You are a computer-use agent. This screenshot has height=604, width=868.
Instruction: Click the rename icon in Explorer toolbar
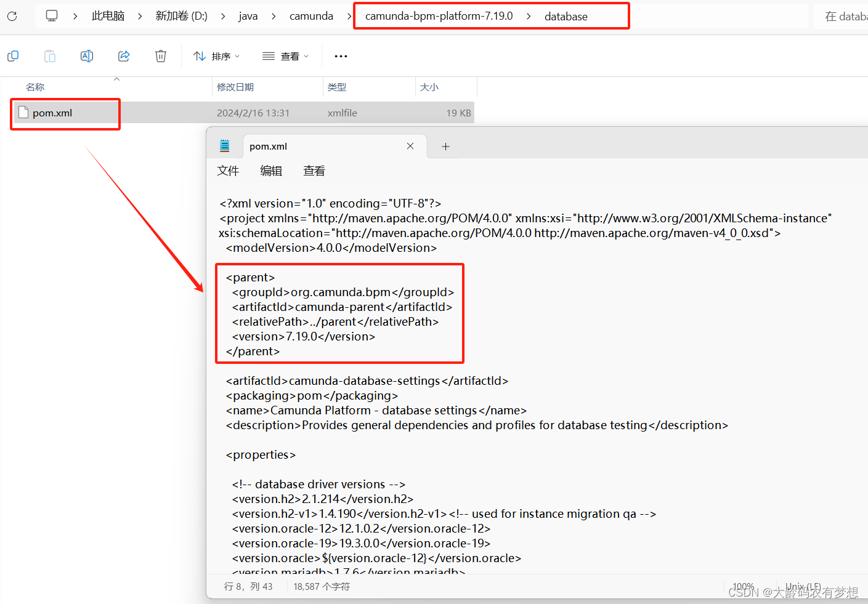pyautogui.click(x=87, y=56)
